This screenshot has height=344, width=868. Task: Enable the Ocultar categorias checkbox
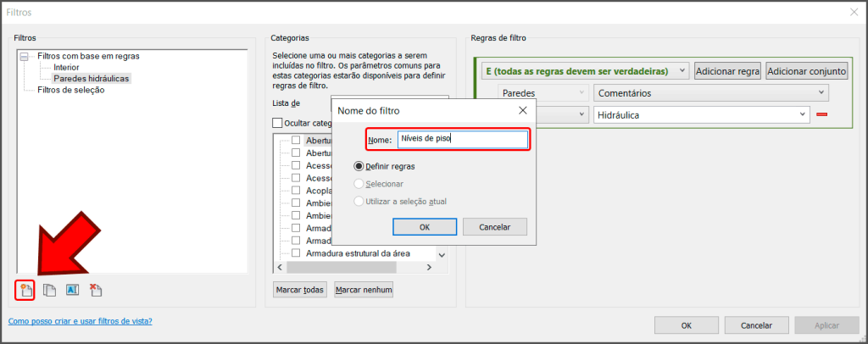click(278, 123)
